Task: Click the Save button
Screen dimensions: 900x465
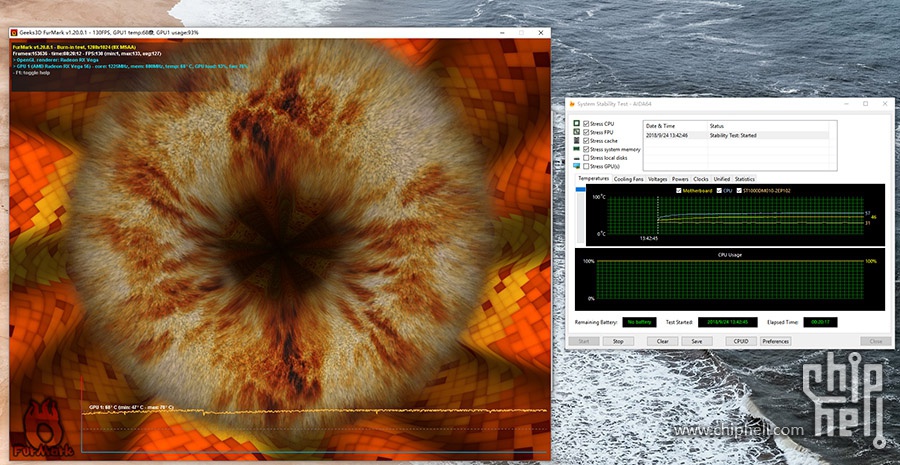Action: (x=697, y=341)
